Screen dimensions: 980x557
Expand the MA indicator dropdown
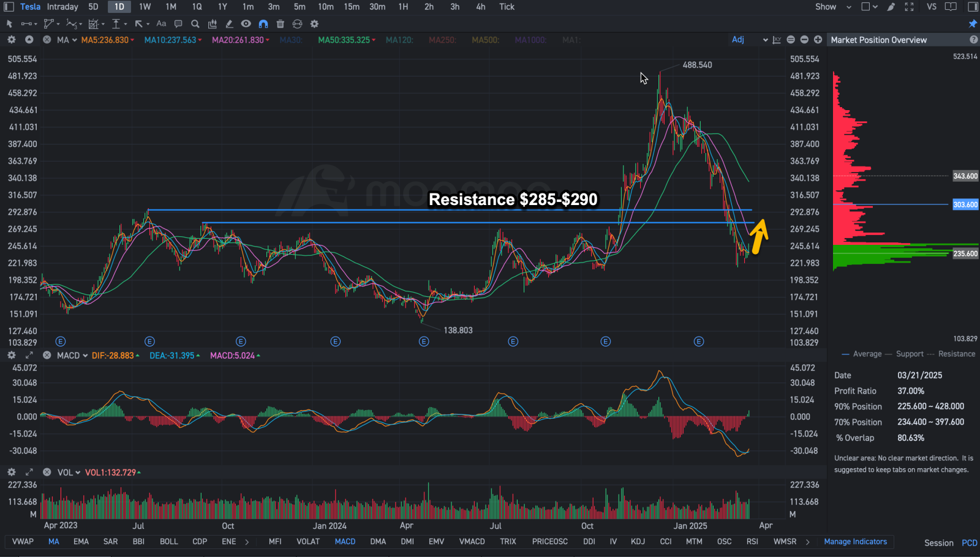tap(67, 40)
